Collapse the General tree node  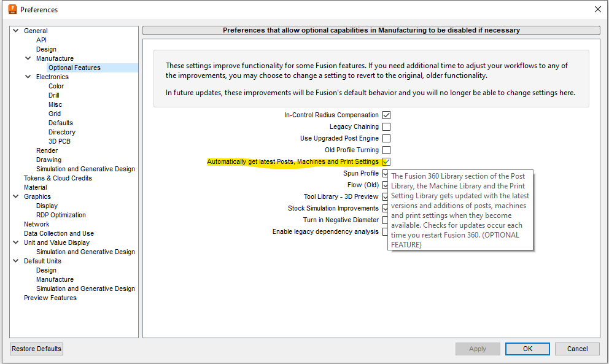click(x=16, y=31)
